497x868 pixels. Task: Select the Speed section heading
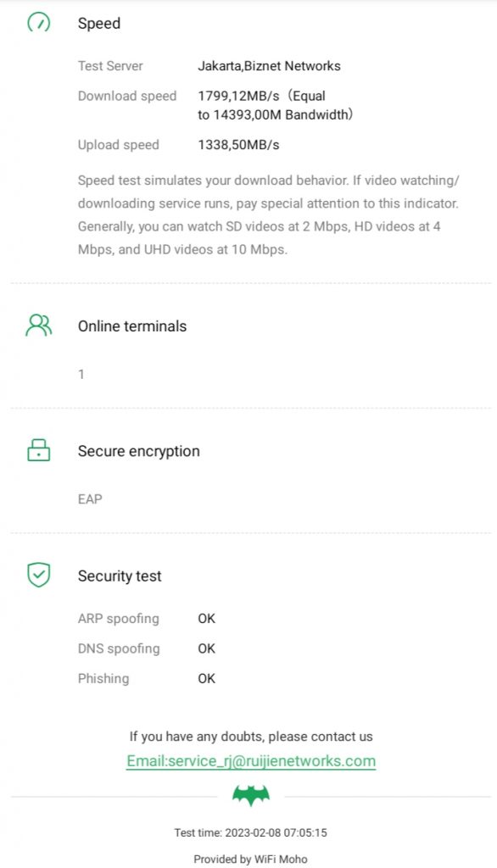click(x=99, y=23)
